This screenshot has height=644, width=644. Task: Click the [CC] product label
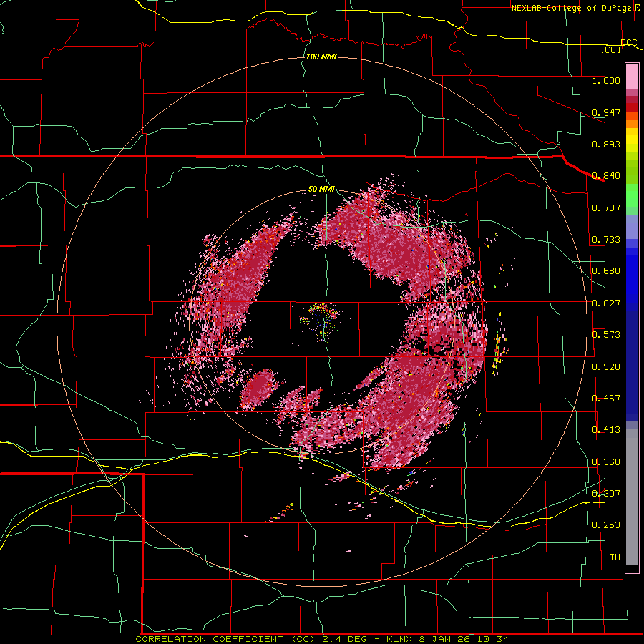click(x=611, y=49)
